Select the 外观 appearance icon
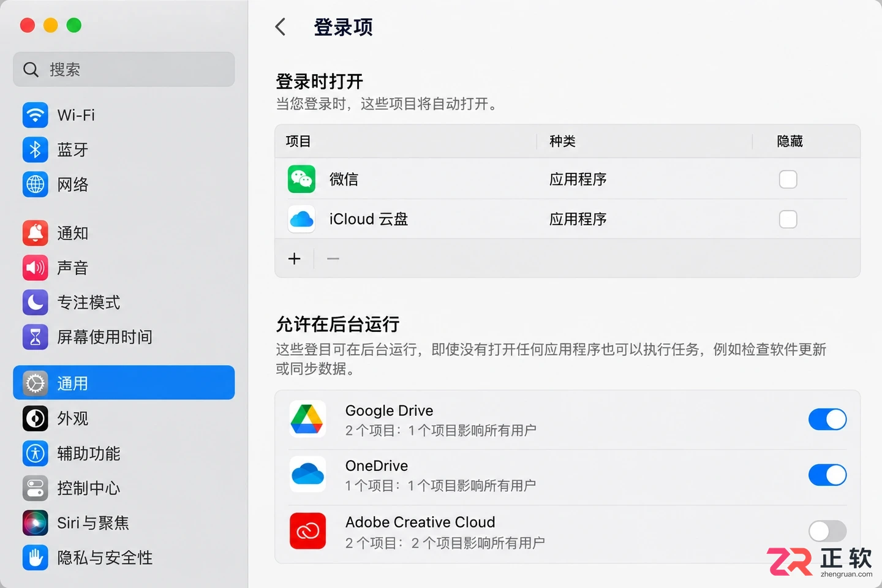This screenshot has height=588, width=882. coord(35,418)
